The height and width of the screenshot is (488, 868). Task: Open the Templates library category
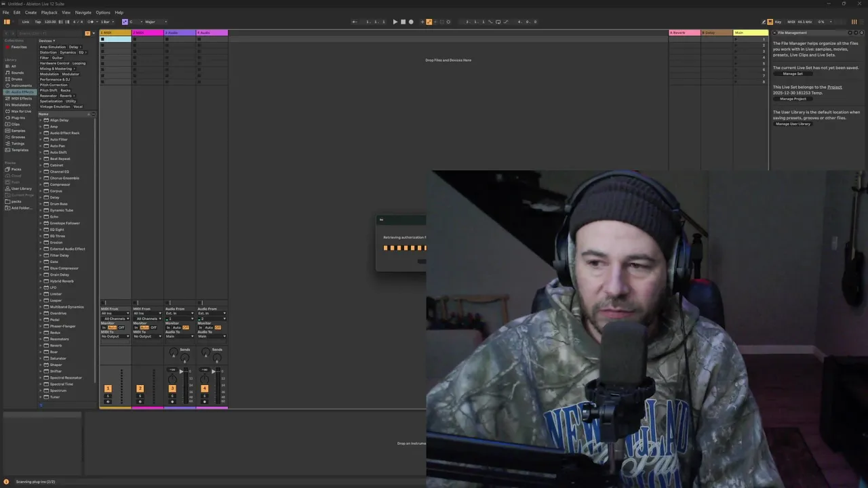point(20,150)
